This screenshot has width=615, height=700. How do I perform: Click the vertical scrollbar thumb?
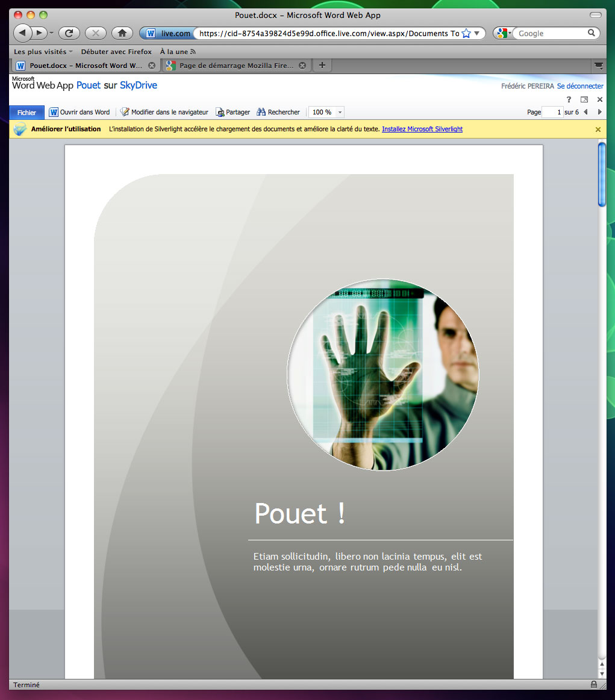click(x=602, y=174)
